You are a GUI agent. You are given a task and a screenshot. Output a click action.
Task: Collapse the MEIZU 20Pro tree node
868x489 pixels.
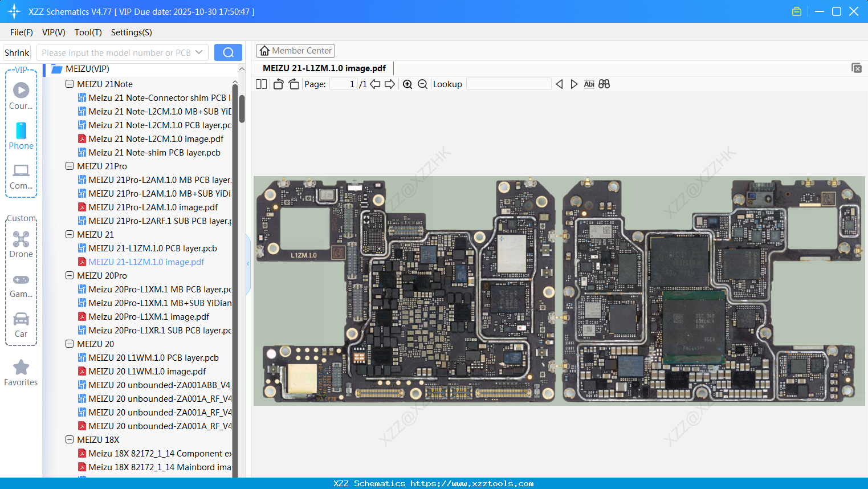(x=70, y=276)
